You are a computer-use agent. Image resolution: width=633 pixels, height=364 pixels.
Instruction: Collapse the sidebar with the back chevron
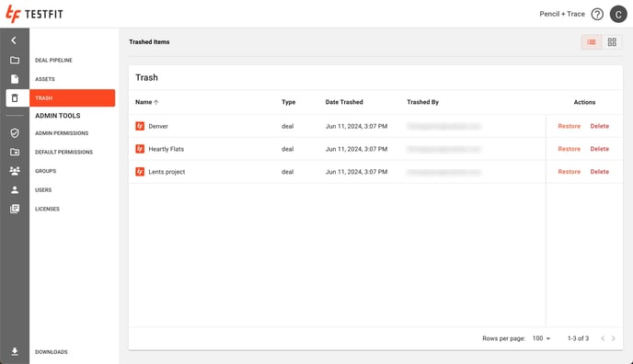(x=14, y=40)
